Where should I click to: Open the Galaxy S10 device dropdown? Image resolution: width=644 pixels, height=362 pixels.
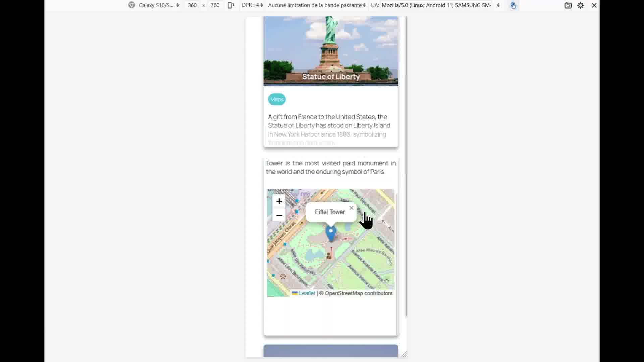pyautogui.click(x=159, y=5)
